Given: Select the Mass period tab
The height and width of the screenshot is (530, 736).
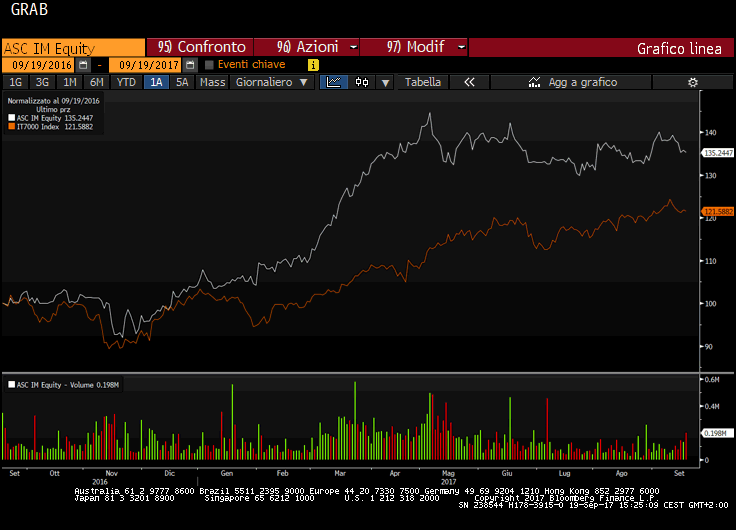Looking at the screenshot, I should [213, 82].
